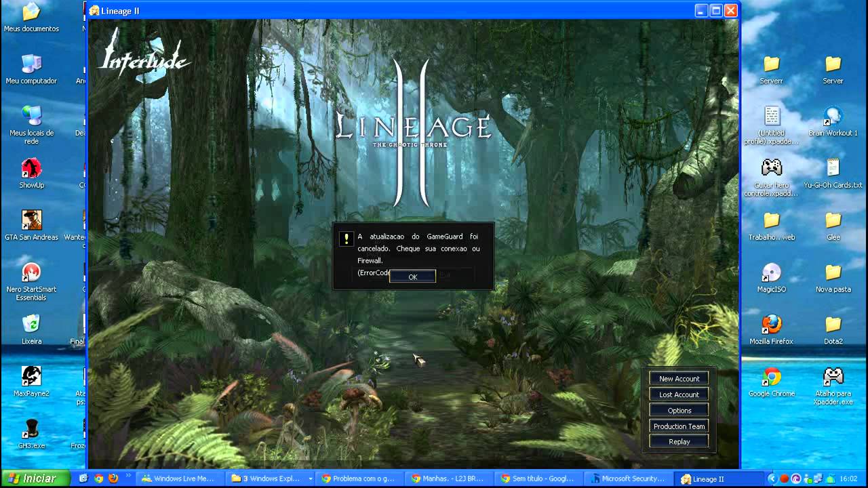Open Atalho para Xpadder.exe shortcut
This screenshot has height=488, width=868.
point(833,386)
